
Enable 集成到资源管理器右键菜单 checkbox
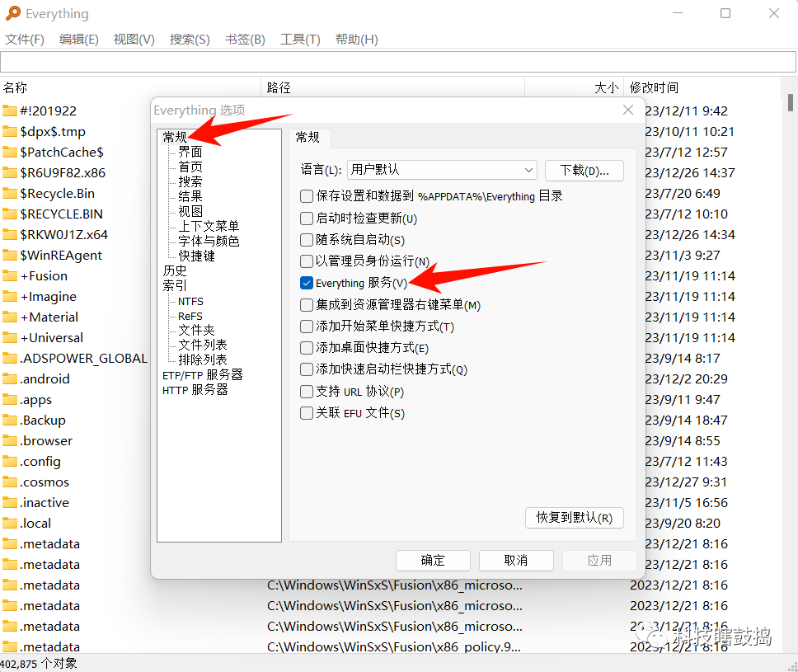pyautogui.click(x=307, y=305)
